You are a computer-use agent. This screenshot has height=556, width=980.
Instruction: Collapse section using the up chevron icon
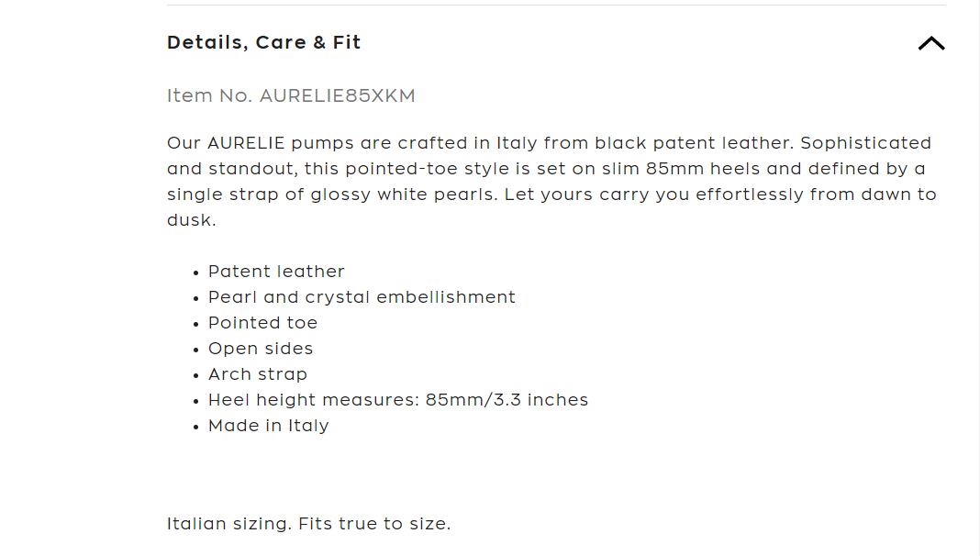click(931, 43)
